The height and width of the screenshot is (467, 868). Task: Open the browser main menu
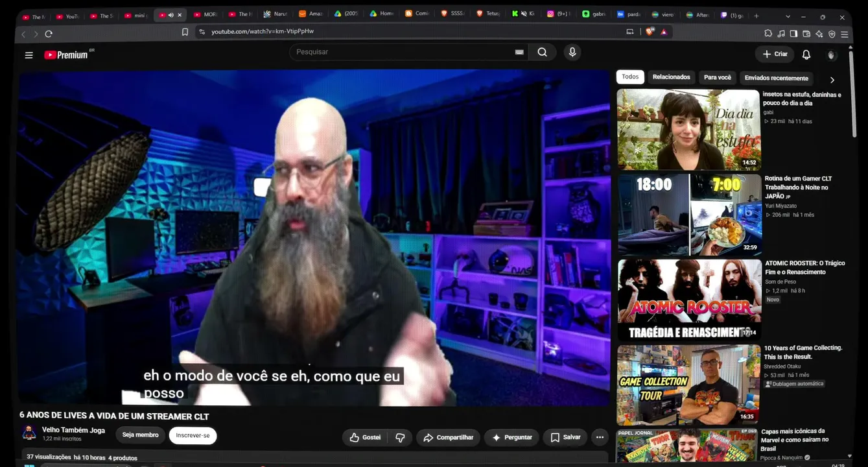(x=845, y=34)
